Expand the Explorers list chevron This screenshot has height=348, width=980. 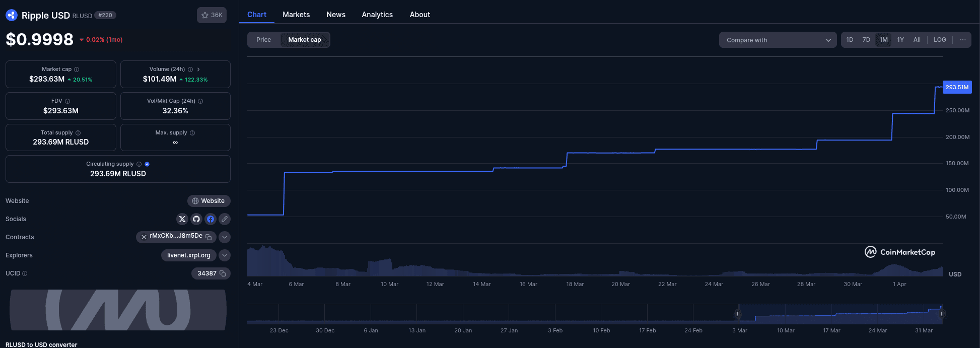coord(225,255)
